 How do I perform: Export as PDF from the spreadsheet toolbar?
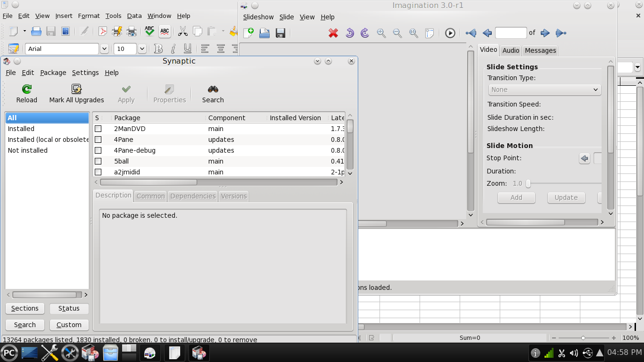(x=102, y=32)
